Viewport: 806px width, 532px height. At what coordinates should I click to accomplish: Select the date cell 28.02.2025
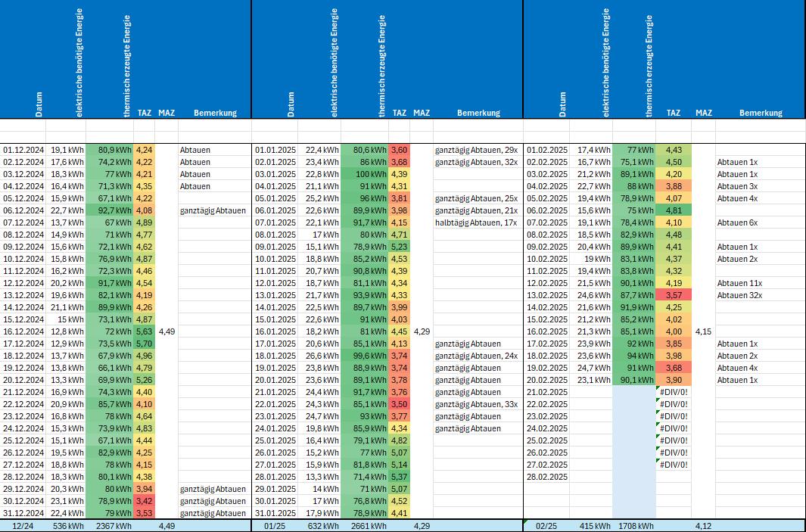546,477
